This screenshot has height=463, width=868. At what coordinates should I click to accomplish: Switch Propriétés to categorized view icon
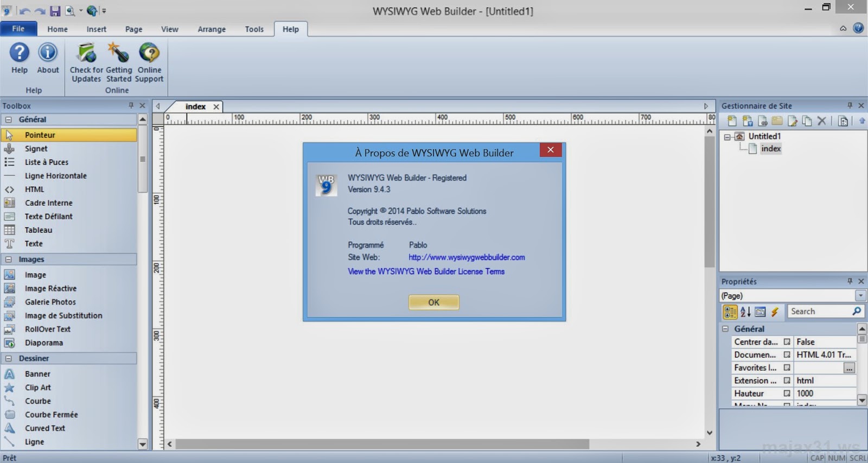click(x=730, y=312)
